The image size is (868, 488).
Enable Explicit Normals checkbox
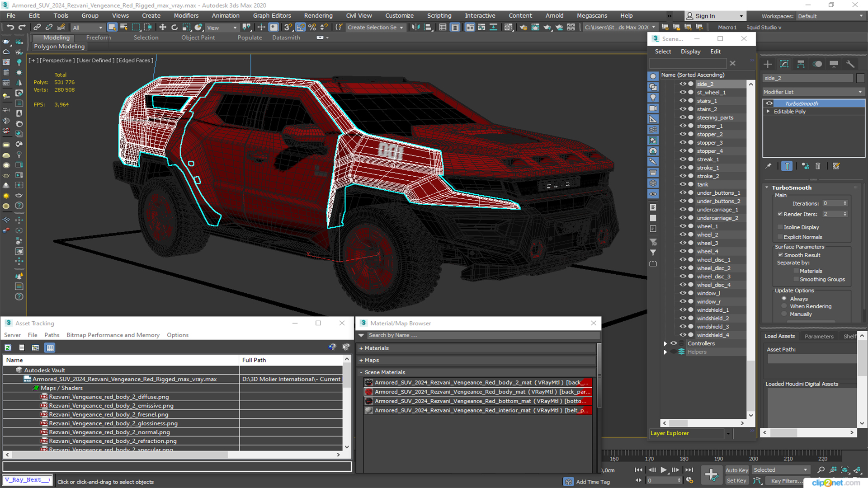tap(780, 237)
